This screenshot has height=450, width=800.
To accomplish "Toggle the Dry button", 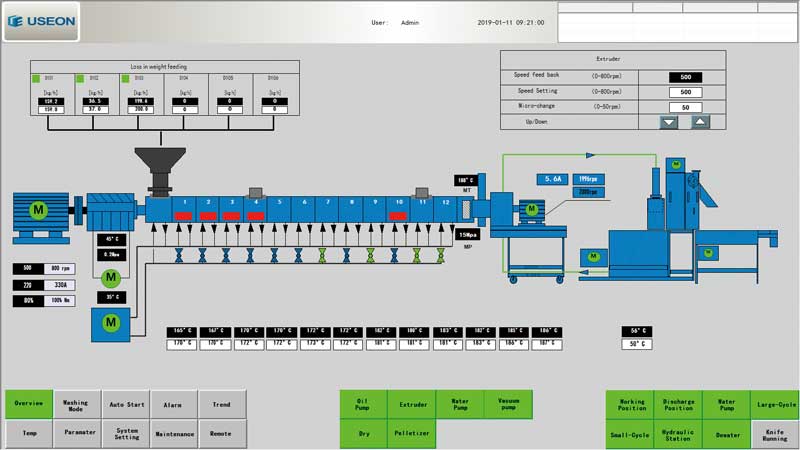I will pyautogui.click(x=363, y=434).
